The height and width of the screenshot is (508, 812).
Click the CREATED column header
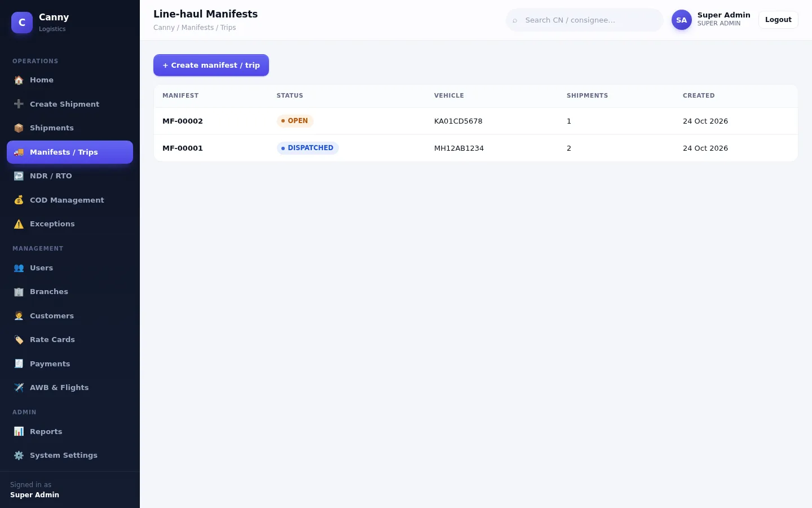699,95
